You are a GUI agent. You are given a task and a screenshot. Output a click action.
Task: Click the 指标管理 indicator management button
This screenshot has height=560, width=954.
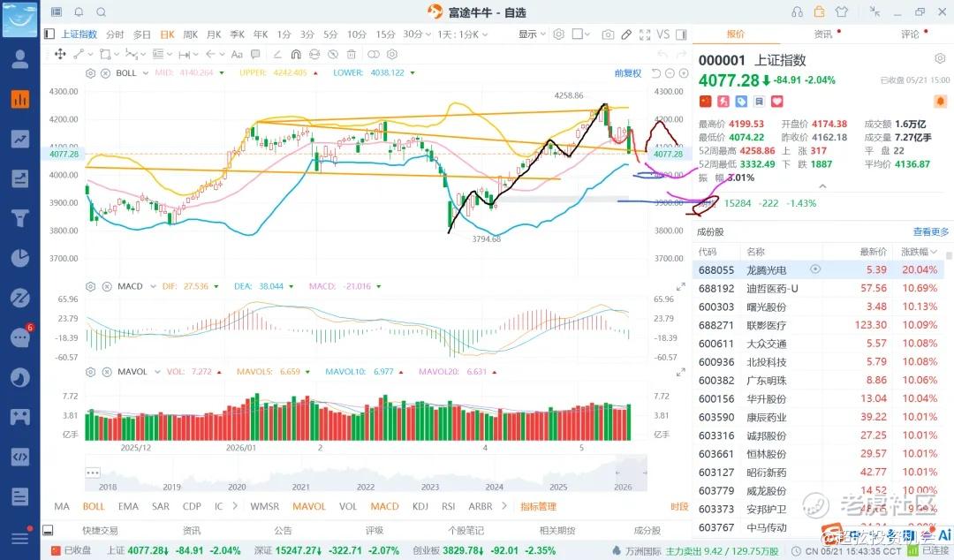(x=539, y=506)
